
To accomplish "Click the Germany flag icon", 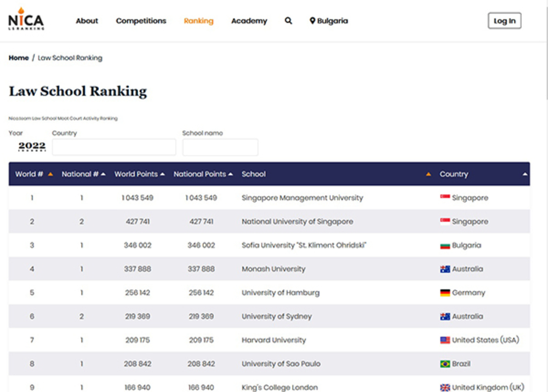I will click(445, 292).
